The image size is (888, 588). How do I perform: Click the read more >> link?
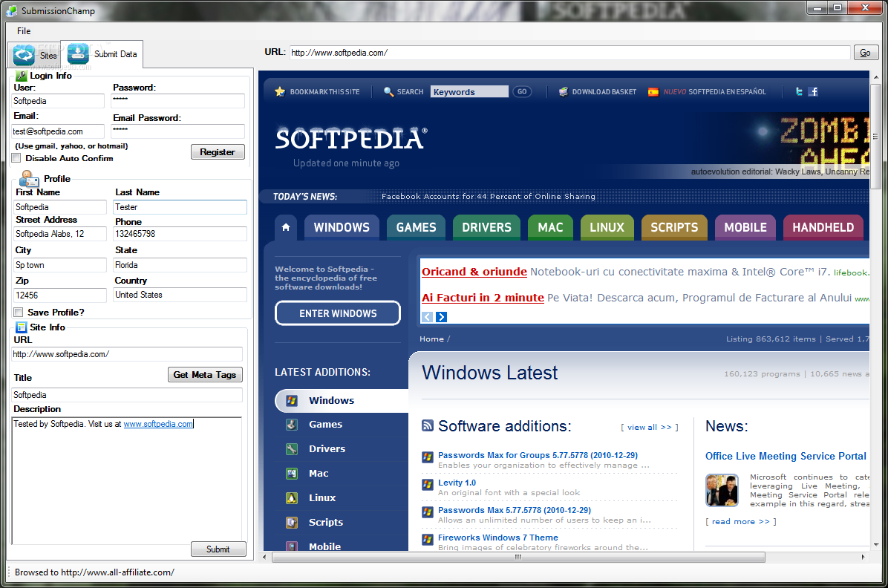coord(741,522)
